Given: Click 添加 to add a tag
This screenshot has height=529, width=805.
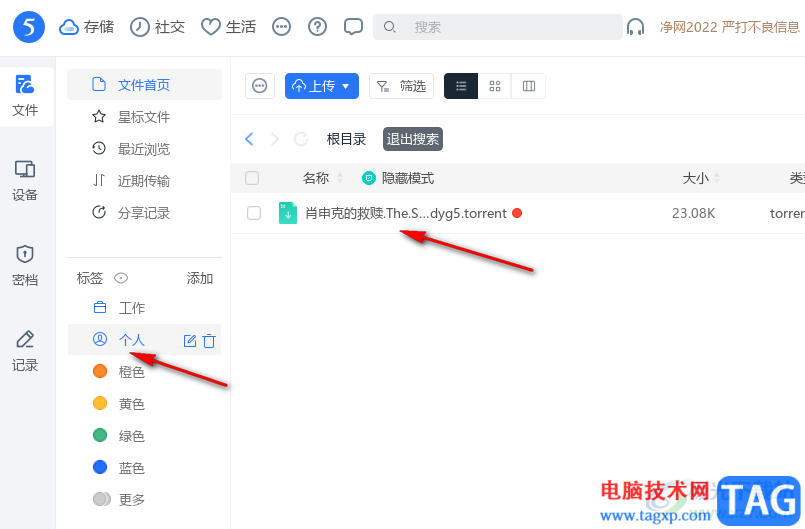Looking at the screenshot, I should click(200, 278).
